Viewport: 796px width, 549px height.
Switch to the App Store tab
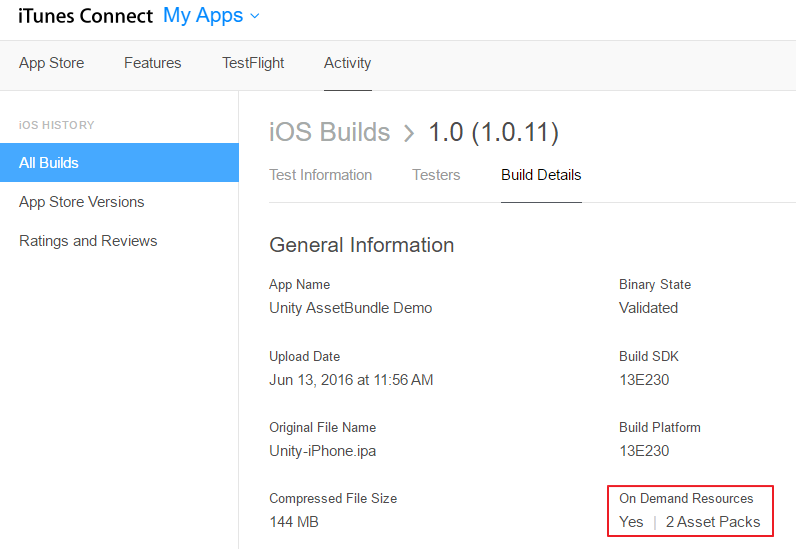click(51, 63)
